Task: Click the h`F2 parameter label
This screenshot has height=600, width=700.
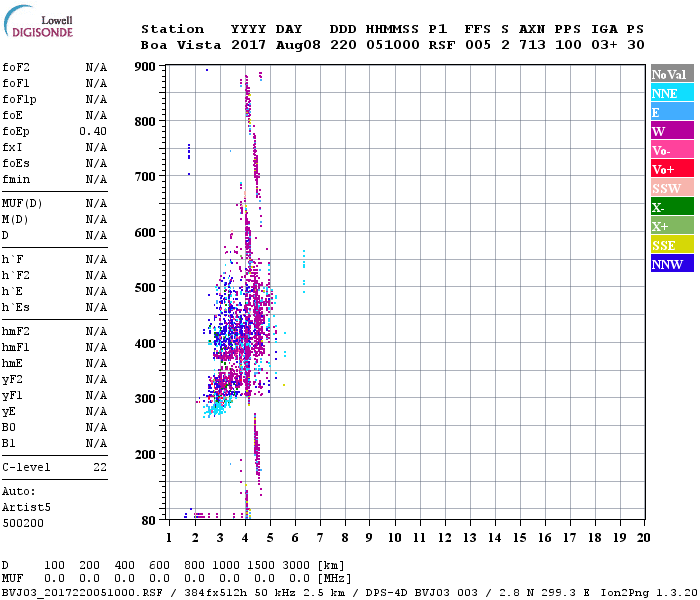Action: point(16,276)
